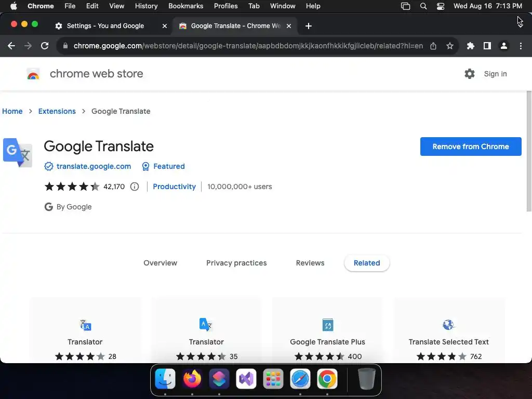
Task: Bookmark this tab with star icon
Action: pyautogui.click(x=450, y=46)
